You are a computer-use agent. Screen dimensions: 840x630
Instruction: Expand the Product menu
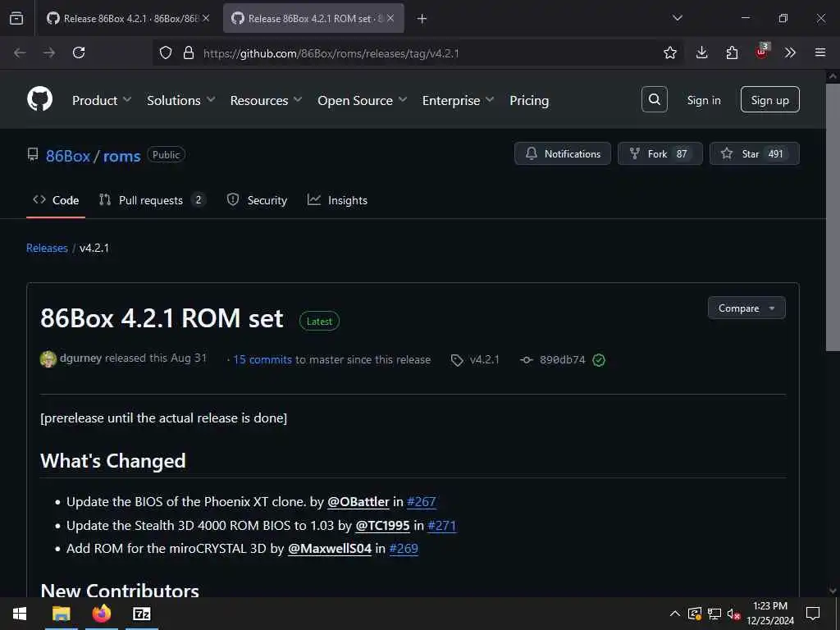click(x=102, y=100)
